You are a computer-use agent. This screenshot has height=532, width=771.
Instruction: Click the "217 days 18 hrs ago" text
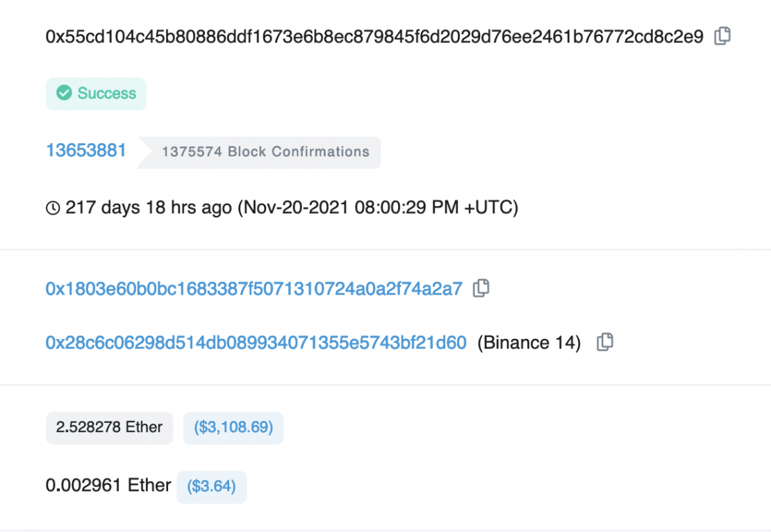point(148,208)
